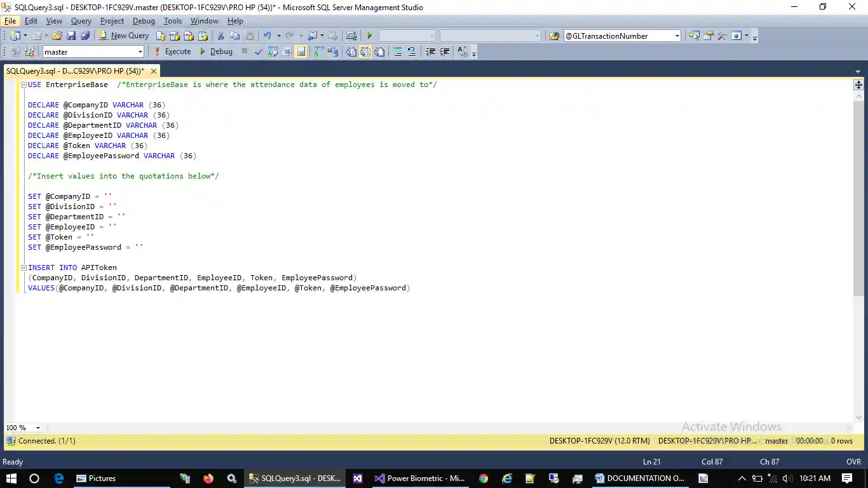Click the Increase Indent icon
868x488 pixels.
(x=444, y=51)
